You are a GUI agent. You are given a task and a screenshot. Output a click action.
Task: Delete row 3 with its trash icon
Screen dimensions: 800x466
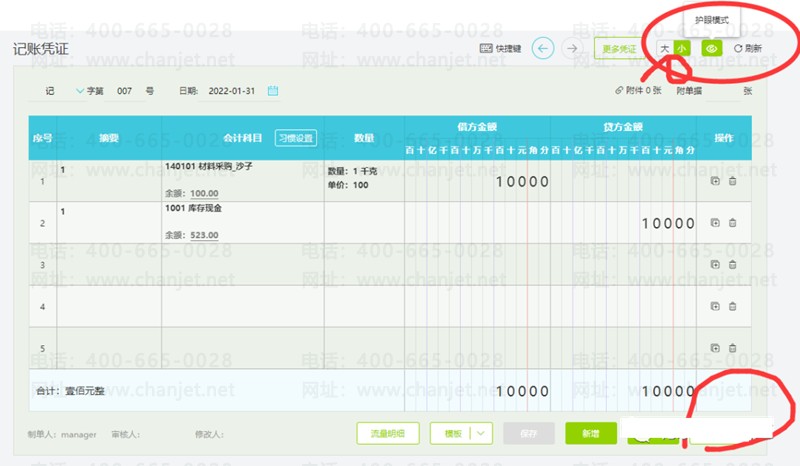pos(732,264)
